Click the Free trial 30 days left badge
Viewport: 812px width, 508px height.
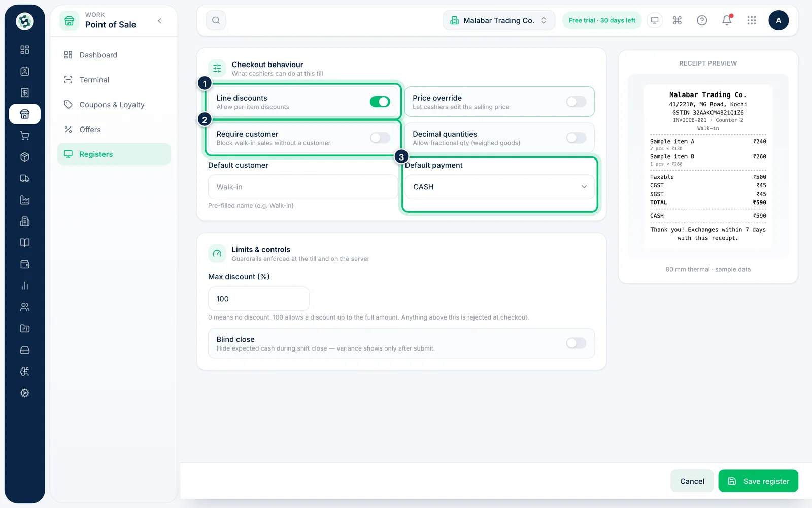[x=602, y=20]
